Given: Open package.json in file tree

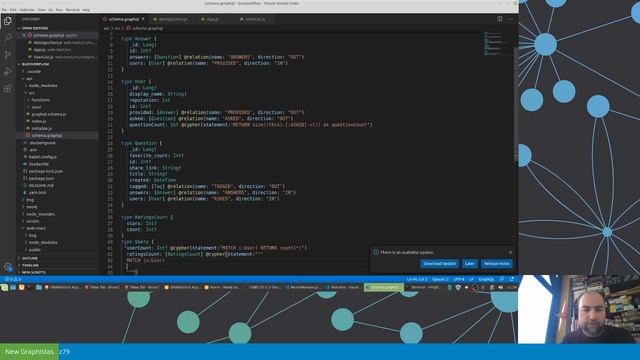Looking at the screenshot, I should coord(41,178).
